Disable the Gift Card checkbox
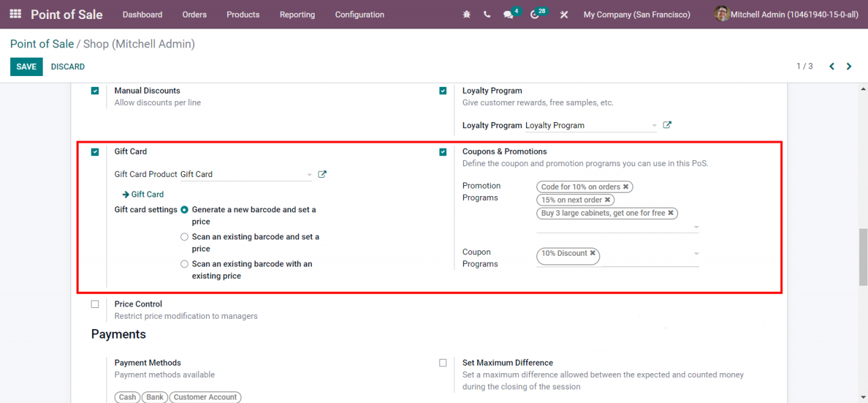 (95, 152)
